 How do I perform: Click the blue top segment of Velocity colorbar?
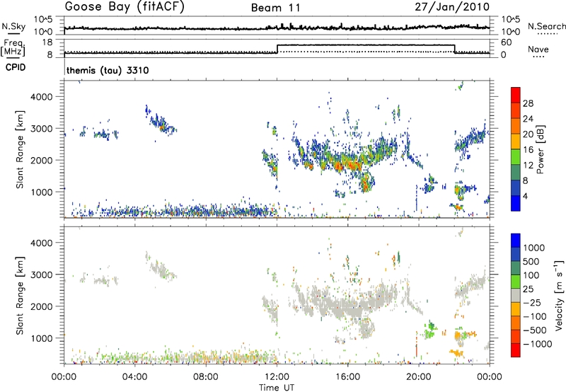point(516,241)
